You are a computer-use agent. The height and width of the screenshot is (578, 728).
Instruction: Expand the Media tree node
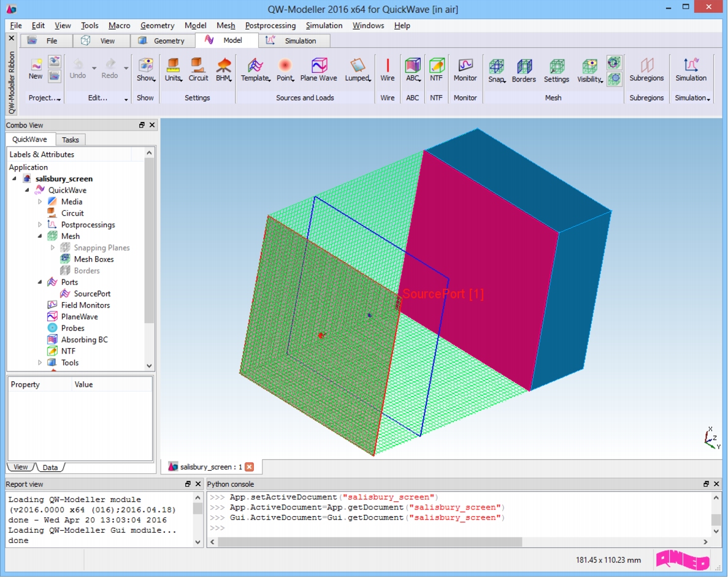(40, 201)
